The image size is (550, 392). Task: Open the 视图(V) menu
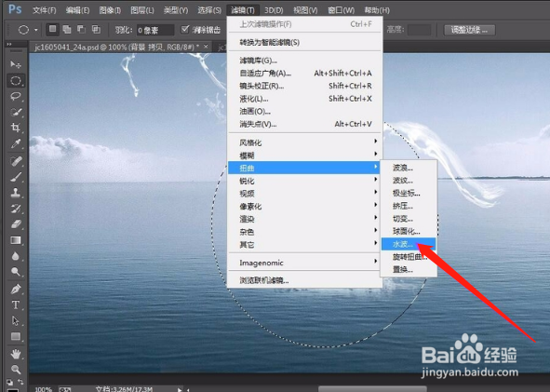pos(305,10)
